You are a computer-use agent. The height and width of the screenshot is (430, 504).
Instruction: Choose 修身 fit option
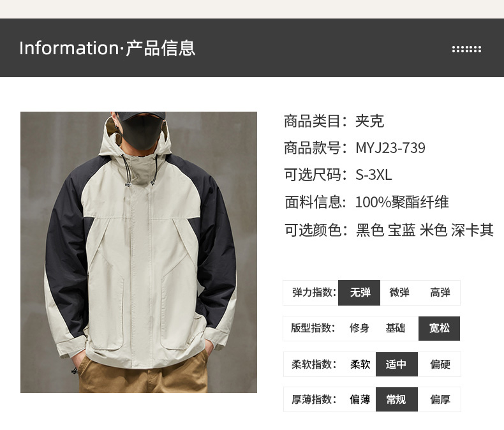coord(359,328)
